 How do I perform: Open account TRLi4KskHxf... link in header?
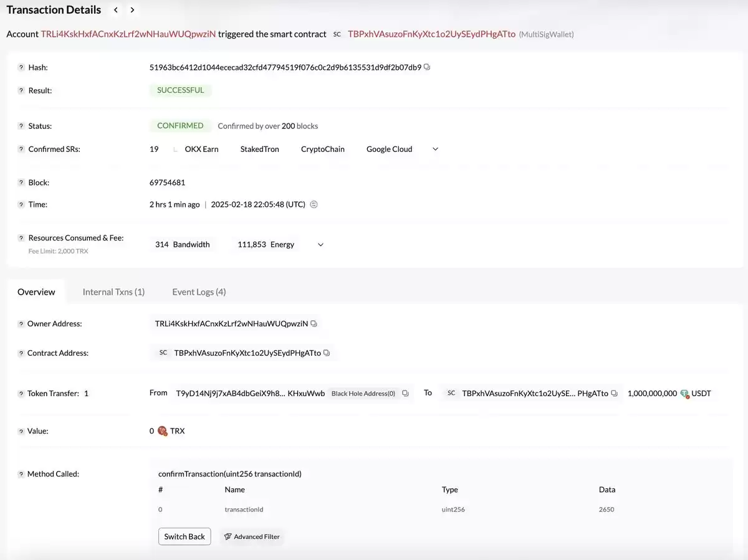pyautogui.click(x=128, y=34)
